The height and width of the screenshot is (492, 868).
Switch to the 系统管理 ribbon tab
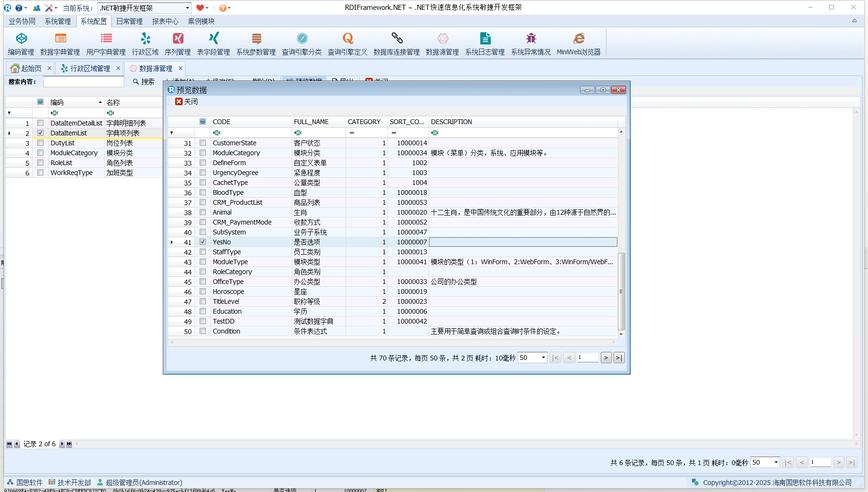pos(58,21)
